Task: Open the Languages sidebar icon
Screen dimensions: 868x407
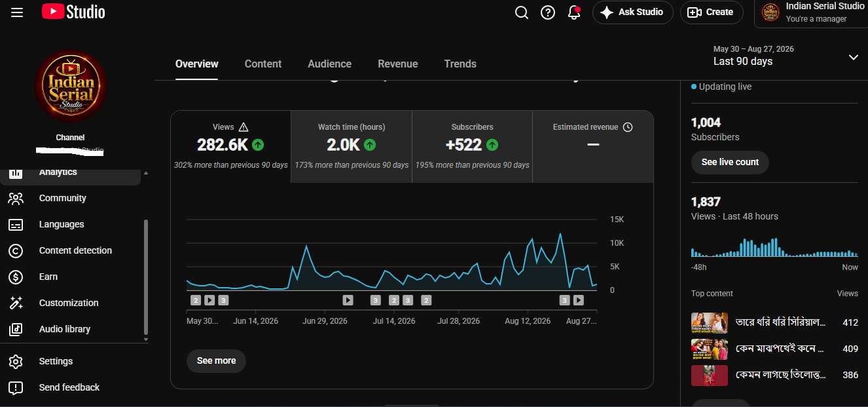Action: [16, 224]
